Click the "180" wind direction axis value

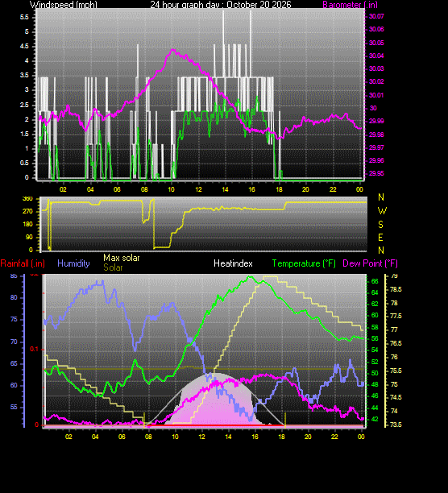coord(27,224)
